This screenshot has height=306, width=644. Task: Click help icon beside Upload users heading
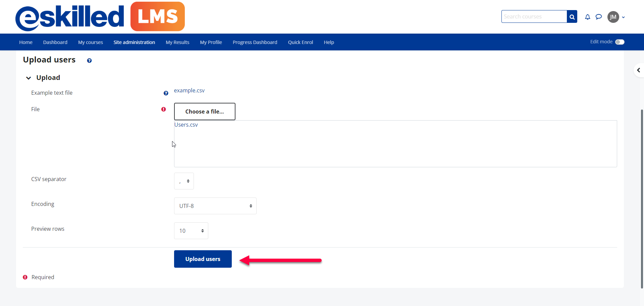[x=89, y=60]
